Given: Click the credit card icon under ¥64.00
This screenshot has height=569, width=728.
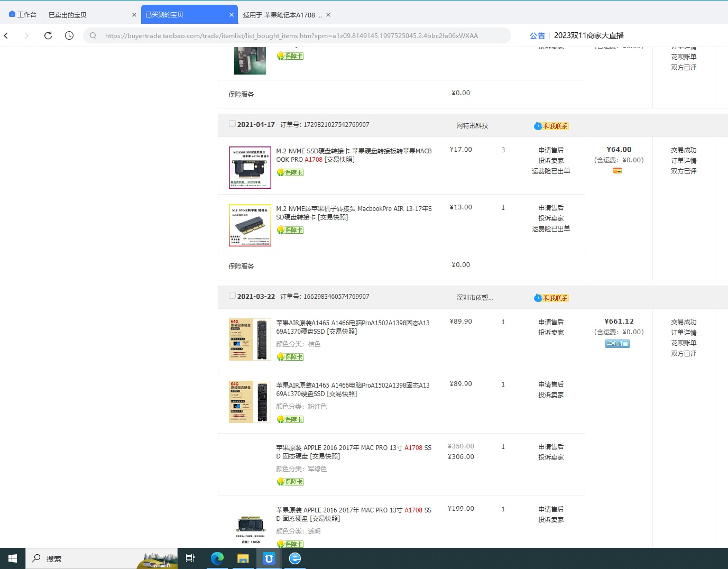Looking at the screenshot, I should coord(618,171).
